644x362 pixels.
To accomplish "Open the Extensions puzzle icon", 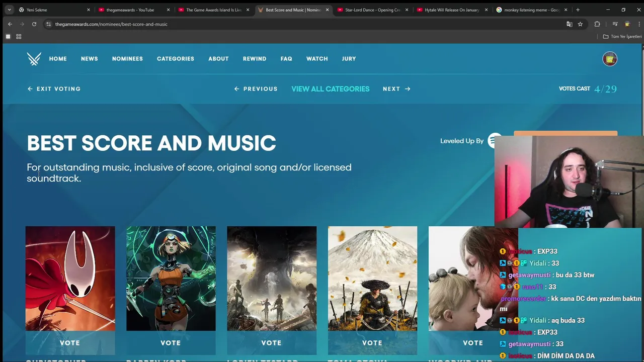I will point(597,24).
